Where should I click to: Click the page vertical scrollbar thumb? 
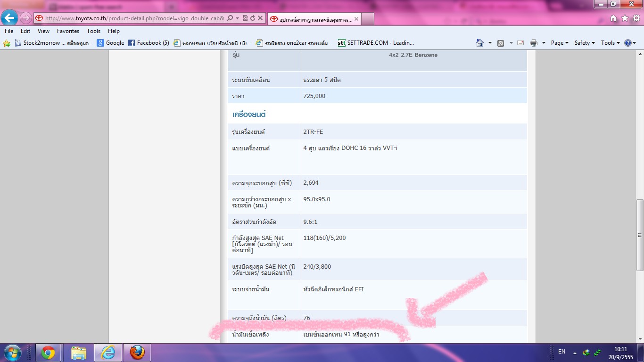[x=640, y=235]
